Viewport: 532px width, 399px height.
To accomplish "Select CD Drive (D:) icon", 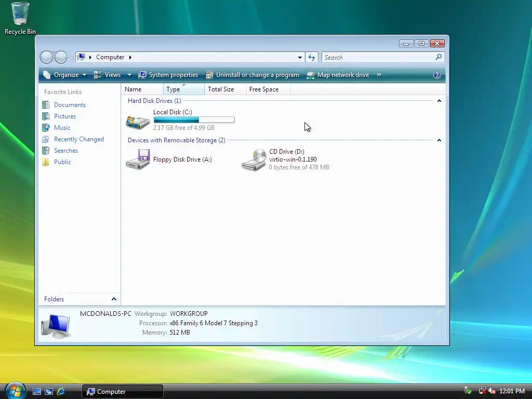I will point(254,160).
